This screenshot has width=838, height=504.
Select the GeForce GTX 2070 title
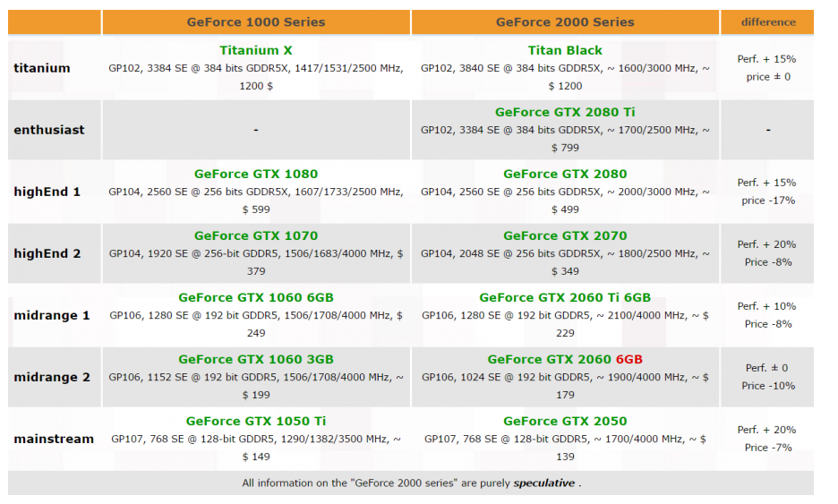click(565, 235)
